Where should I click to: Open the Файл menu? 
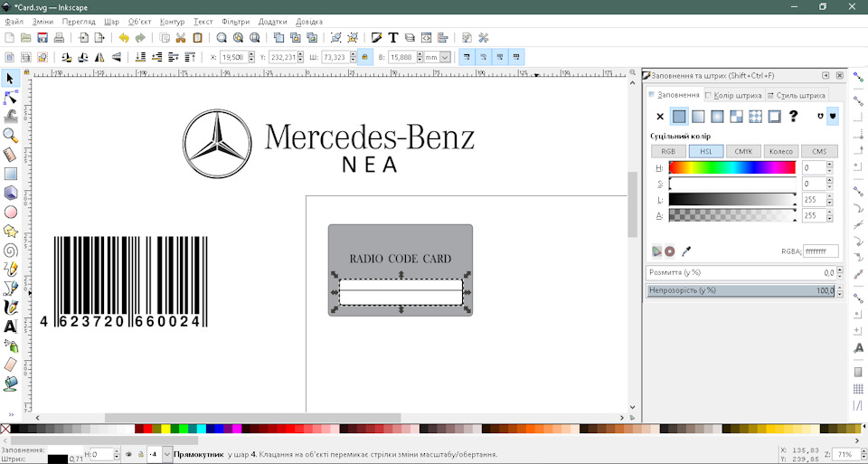click(14, 22)
